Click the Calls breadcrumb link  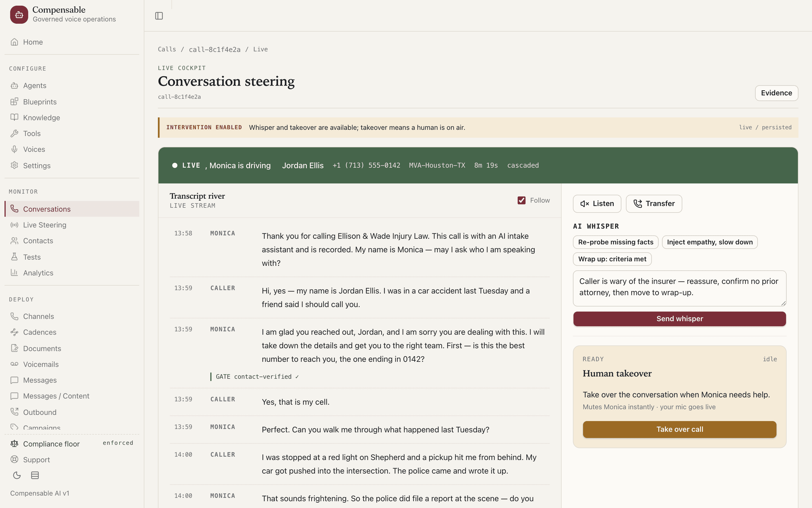coord(167,49)
